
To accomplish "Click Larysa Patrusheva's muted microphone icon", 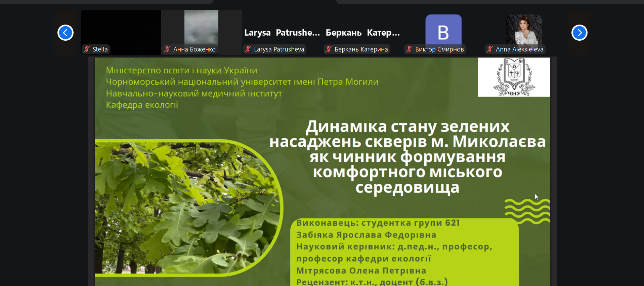I will tap(248, 49).
